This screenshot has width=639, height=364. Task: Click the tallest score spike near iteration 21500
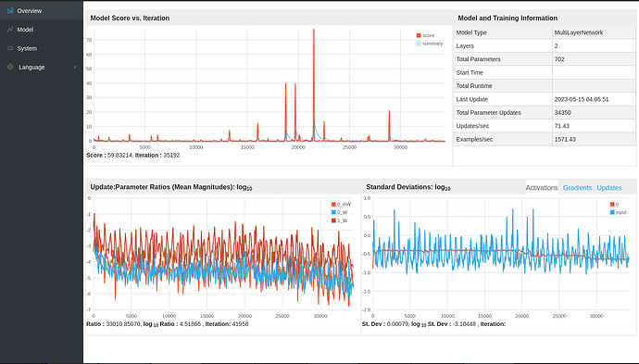[314, 31]
